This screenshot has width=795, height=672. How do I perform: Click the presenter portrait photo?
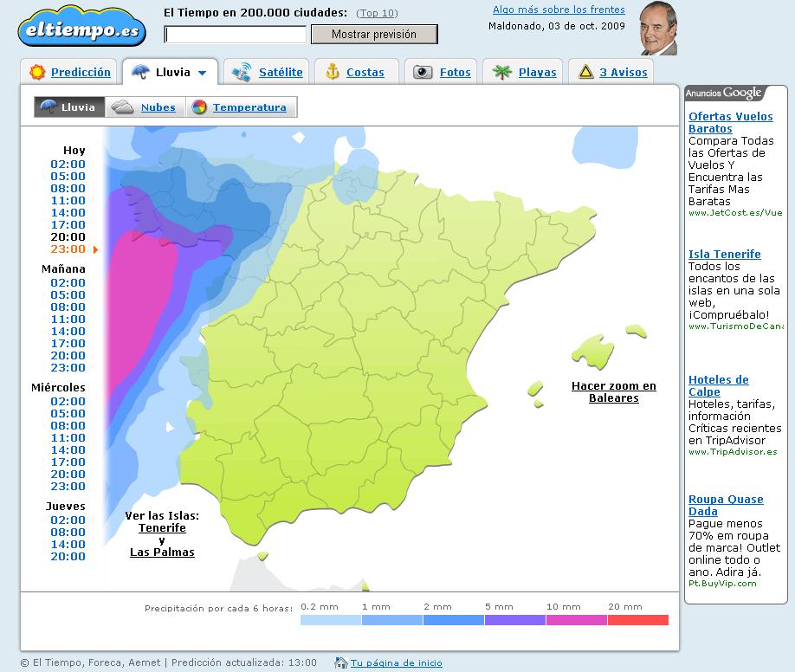[658, 28]
